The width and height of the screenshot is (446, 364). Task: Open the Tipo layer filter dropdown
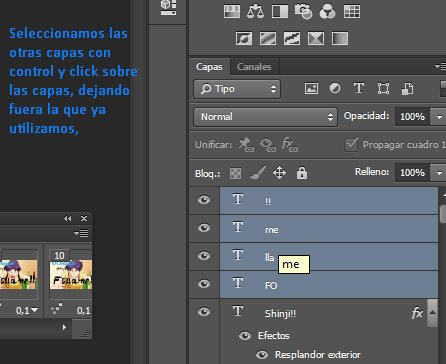tap(237, 89)
